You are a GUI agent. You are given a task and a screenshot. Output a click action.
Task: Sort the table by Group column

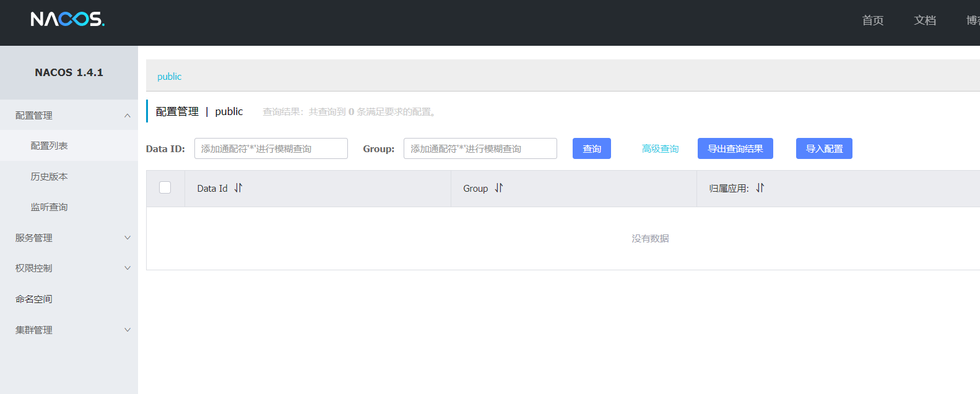(499, 188)
